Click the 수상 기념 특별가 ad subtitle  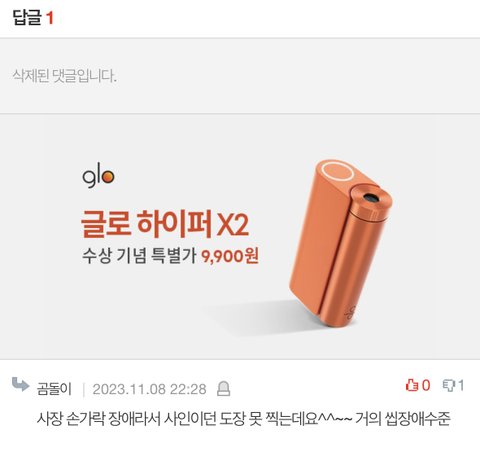[x=139, y=256]
